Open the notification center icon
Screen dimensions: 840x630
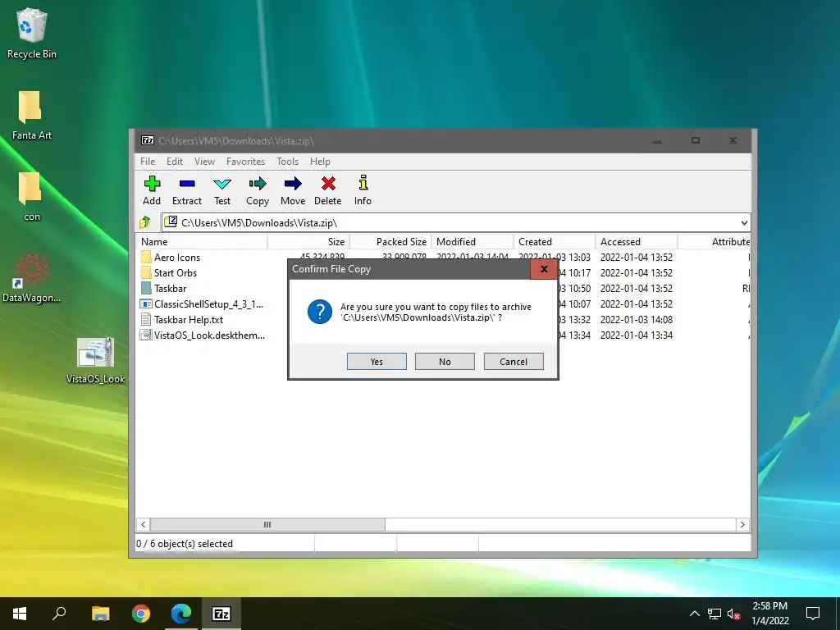click(x=813, y=614)
